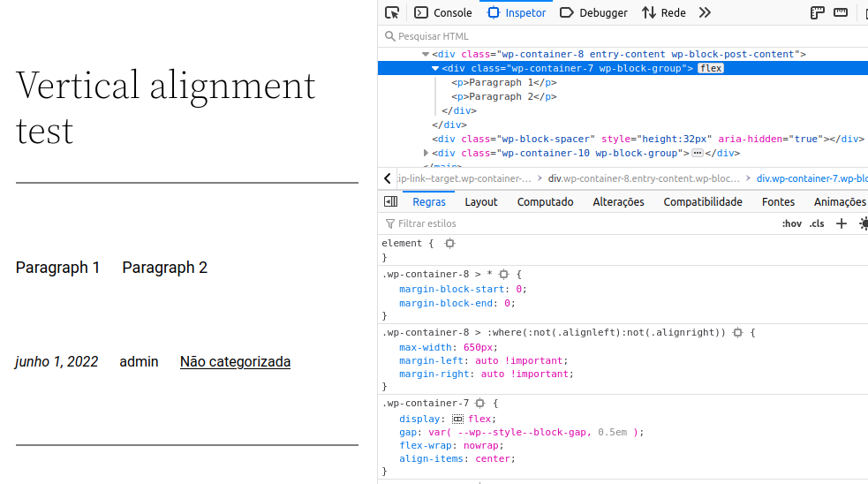Open the Rede network tab
Screen dimensions: 868x484
(664, 12)
